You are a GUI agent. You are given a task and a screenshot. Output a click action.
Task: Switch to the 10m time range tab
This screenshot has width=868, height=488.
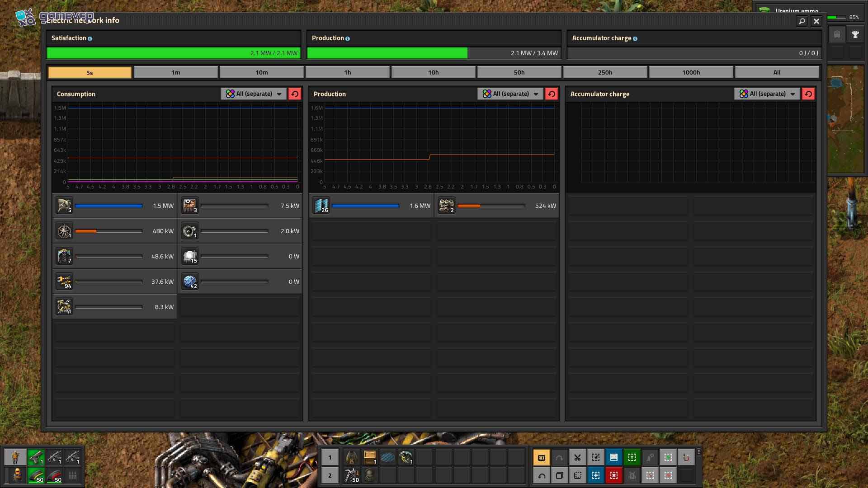pyautogui.click(x=262, y=72)
